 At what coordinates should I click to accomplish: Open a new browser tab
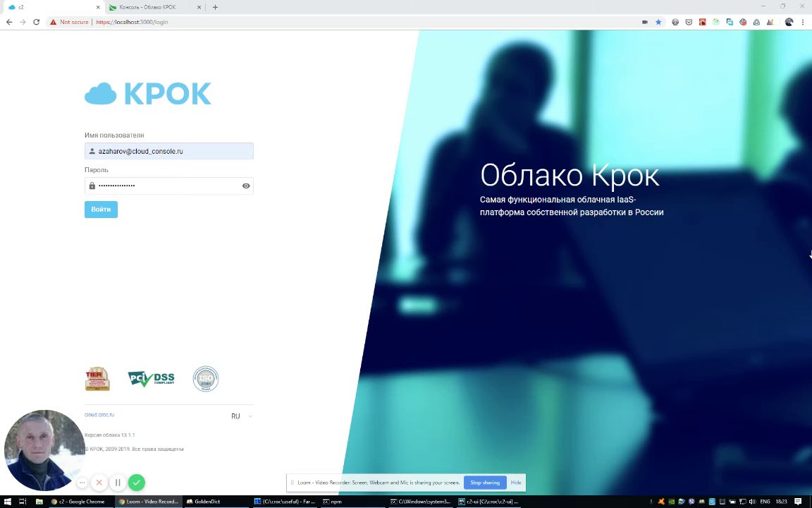216,7
